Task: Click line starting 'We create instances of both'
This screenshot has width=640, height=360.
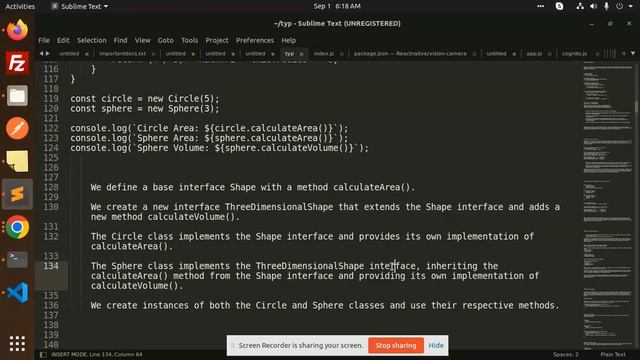Action: (325, 305)
